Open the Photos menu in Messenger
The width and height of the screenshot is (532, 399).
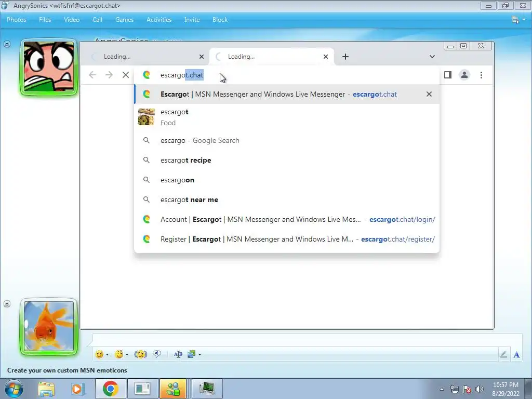(16, 20)
